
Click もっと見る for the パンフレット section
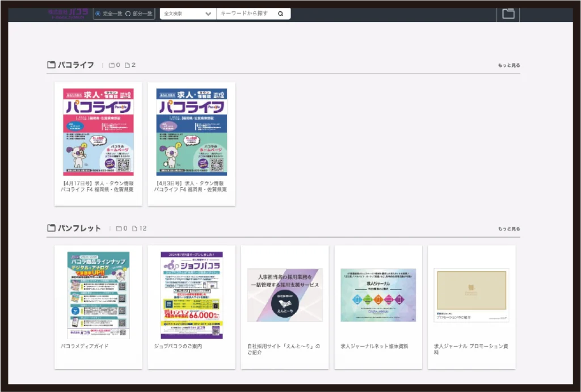(509, 229)
